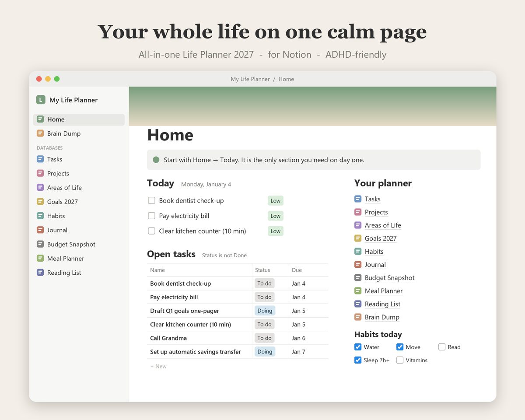Click Reading List icon in Your planner
525x420 pixels.
(x=358, y=304)
